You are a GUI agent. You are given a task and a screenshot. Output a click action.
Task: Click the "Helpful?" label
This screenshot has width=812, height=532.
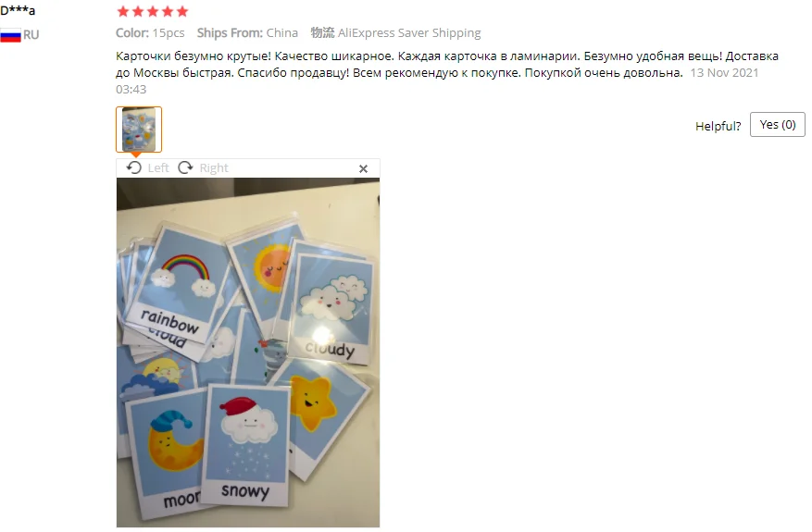pos(718,126)
